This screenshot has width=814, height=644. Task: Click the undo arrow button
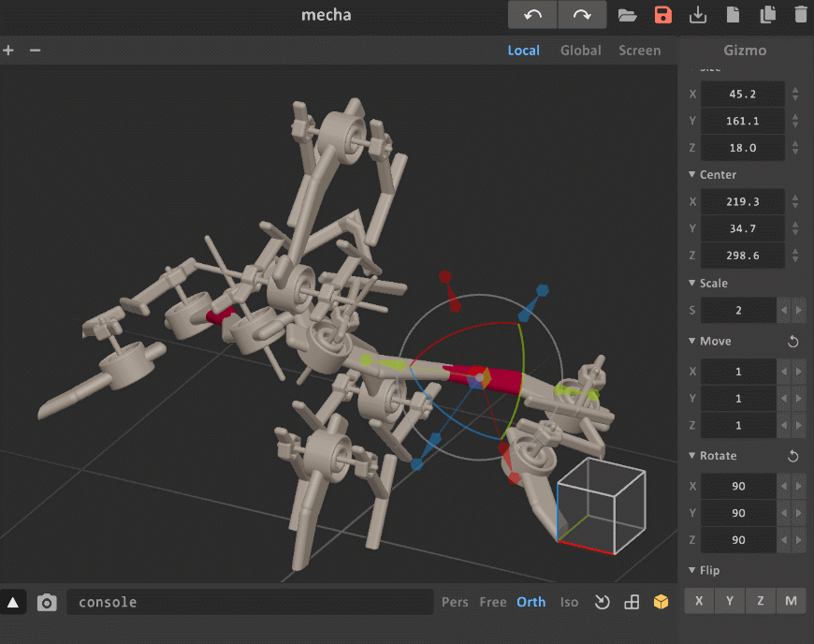[533, 15]
